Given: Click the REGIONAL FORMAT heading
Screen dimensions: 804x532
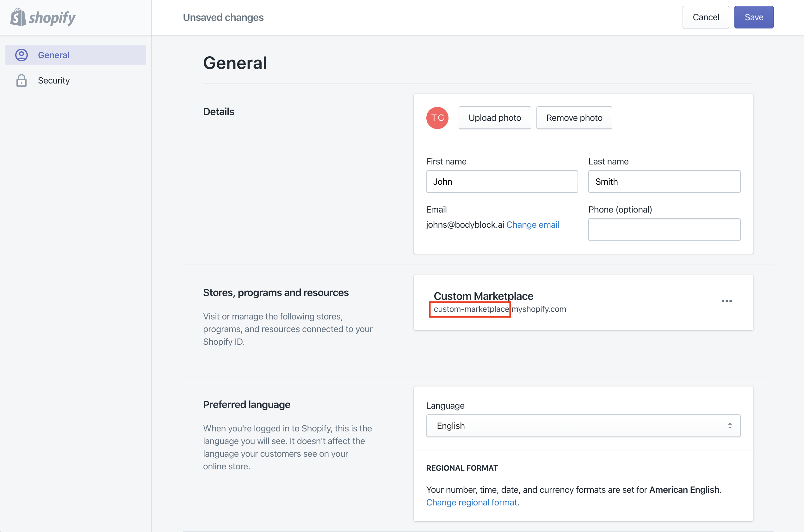Looking at the screenshot, I should pyautogui.click(x=462, y=468).
